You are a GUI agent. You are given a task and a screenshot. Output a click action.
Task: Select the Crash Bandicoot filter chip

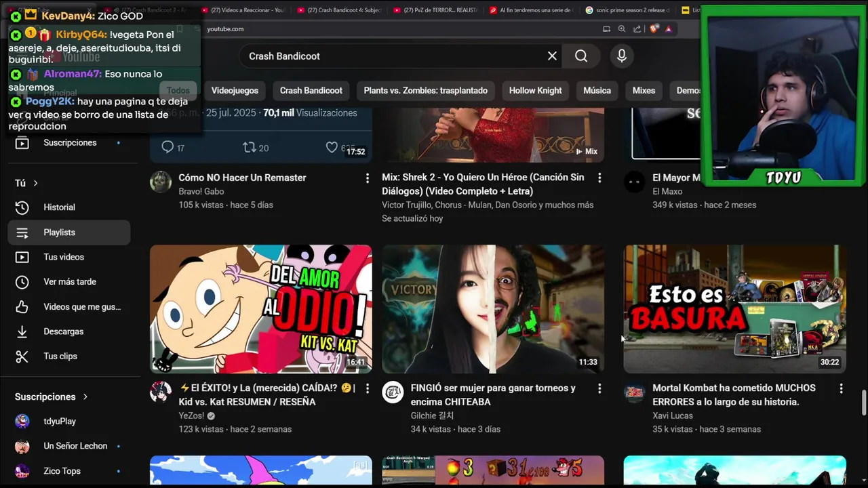(311, 91)
